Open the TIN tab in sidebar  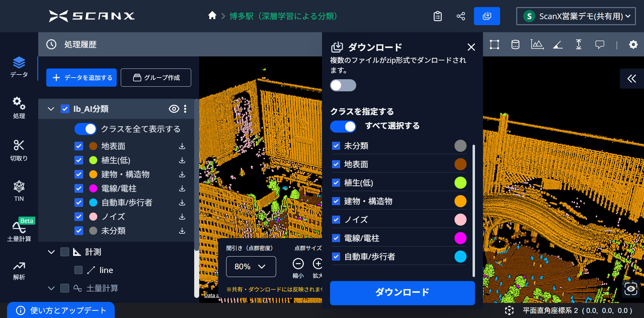(19, 191)
